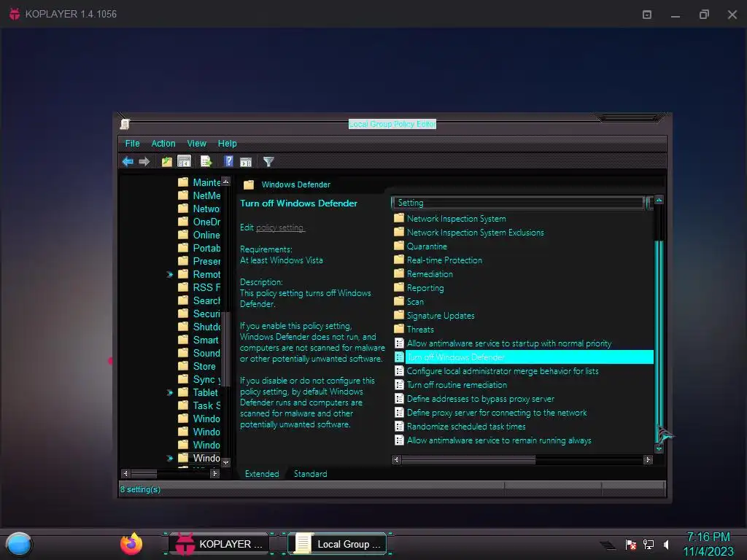
Task: Click the settings list horizontal scrollbar thumb
Action: [x=469, y=459]
